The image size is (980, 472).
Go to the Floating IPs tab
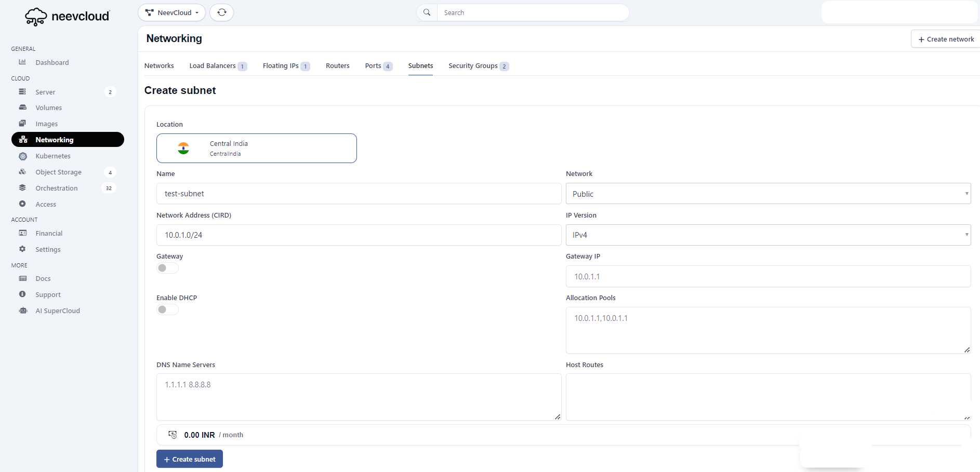pos(281,66)
